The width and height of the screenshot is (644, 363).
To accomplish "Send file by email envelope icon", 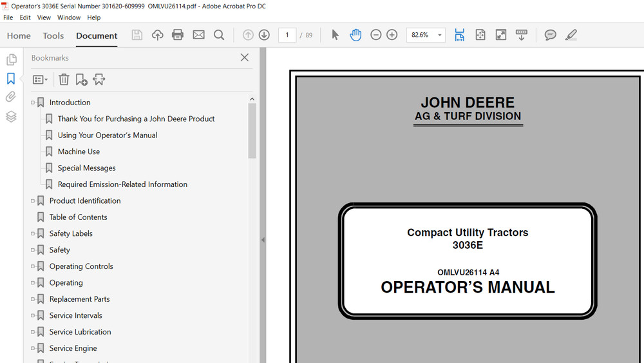I will [199, 35].
